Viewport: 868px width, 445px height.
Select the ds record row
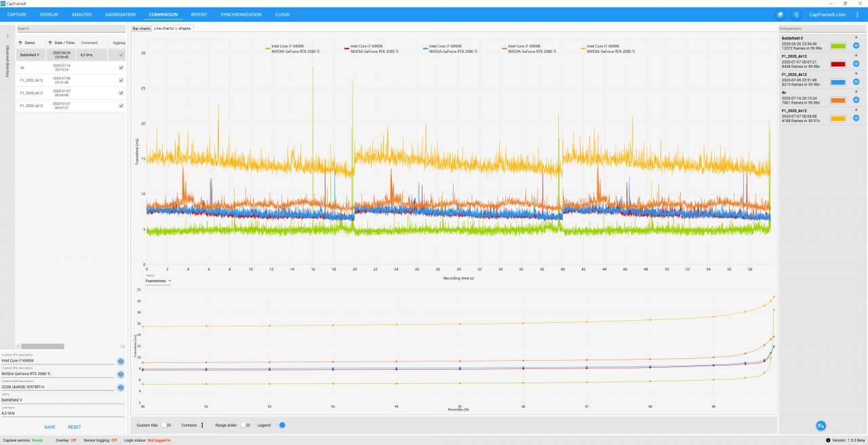coord(71,68)
